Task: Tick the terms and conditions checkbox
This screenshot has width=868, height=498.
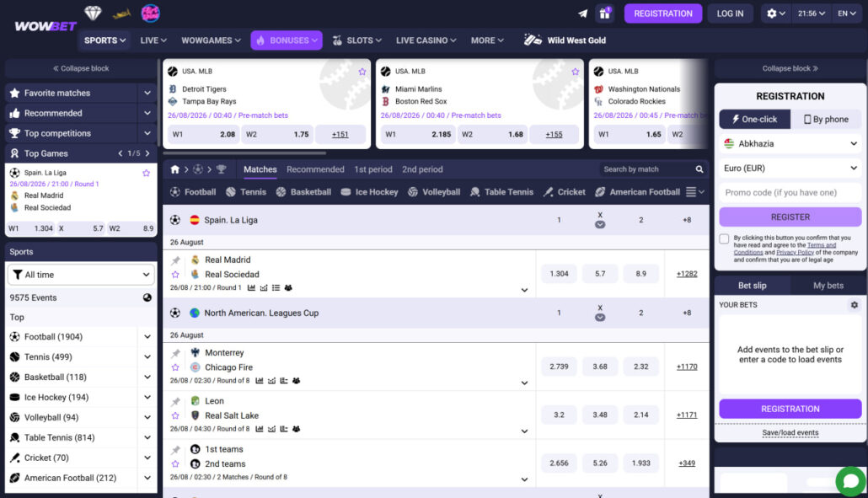Action: pyautogui.click(x=724, y=239)
